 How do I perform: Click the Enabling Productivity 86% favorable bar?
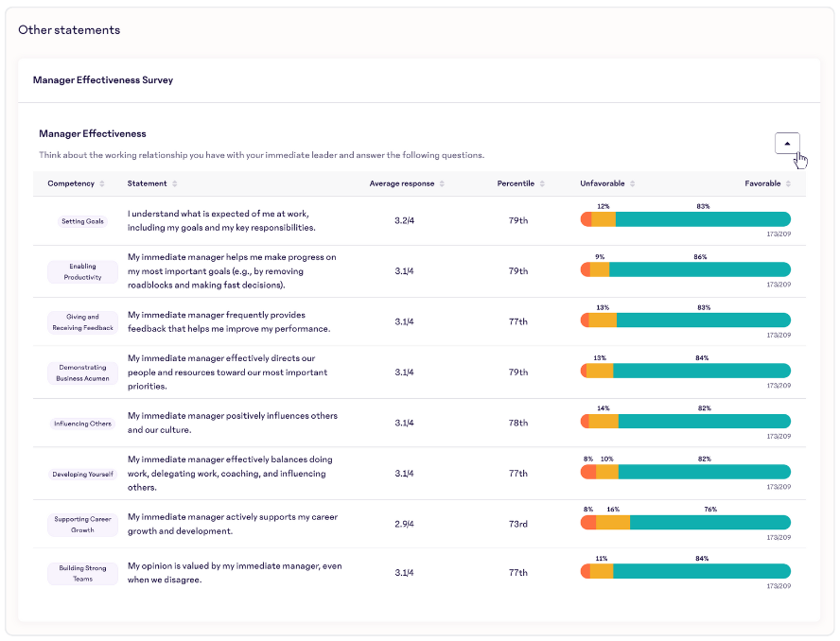tap(700, 269)
